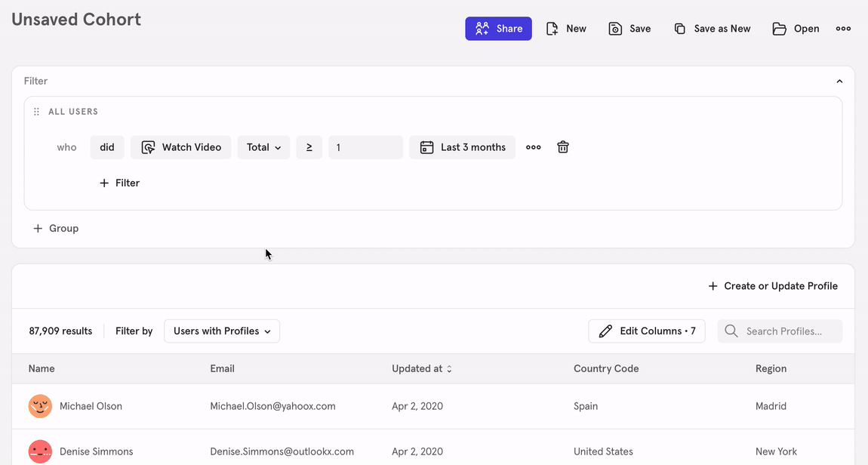Click the drag handle beside ALL USERS

[36, 112]
